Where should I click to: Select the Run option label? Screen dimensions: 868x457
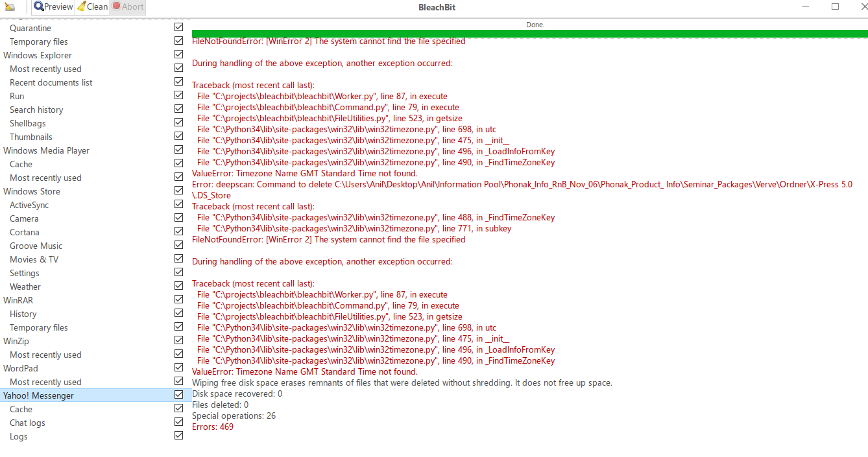click(17, 96)
